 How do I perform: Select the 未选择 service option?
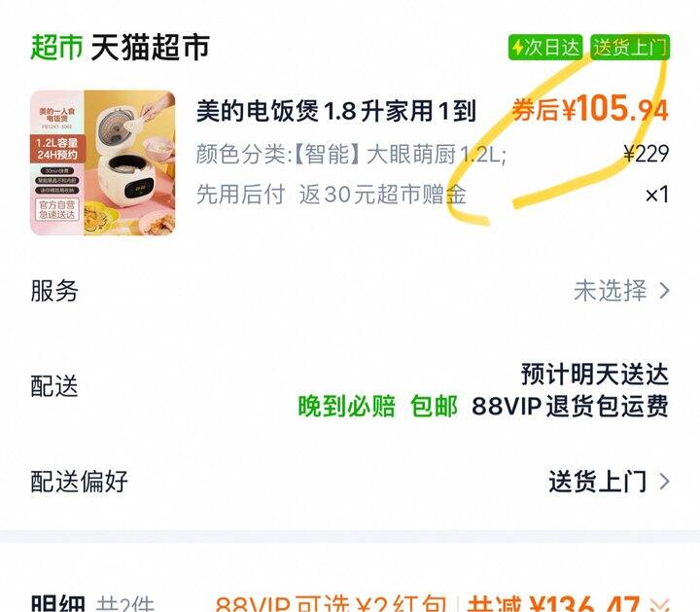click(610, 290)
